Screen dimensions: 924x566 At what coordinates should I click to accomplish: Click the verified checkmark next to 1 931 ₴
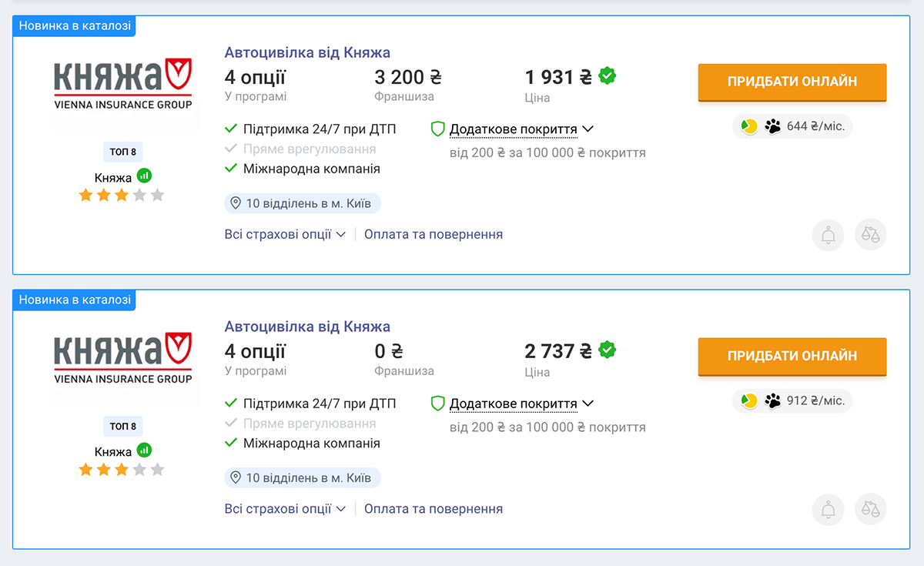[x=608, y=76]
